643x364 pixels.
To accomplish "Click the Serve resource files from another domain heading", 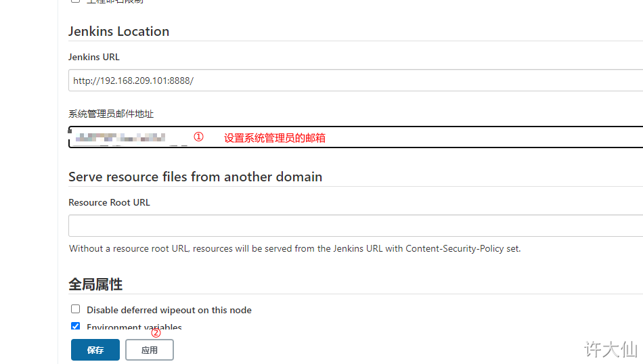I will point(195,177).
